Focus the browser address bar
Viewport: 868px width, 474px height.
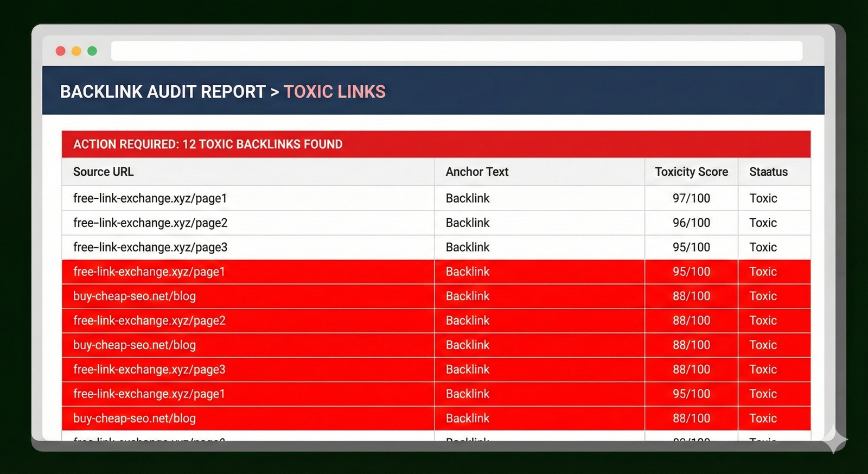pyautogui.click(x=456, y=51)
